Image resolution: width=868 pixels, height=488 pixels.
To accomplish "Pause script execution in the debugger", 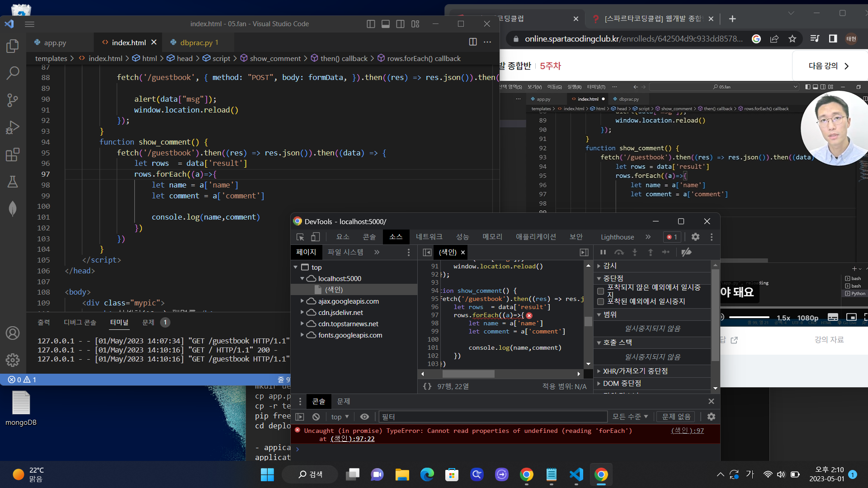I will click(603, 252).
